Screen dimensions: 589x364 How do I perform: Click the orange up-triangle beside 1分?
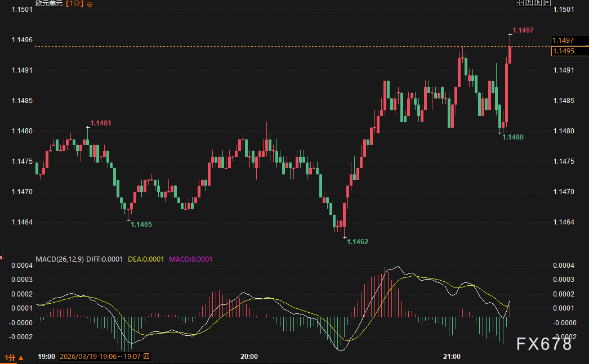21,358
